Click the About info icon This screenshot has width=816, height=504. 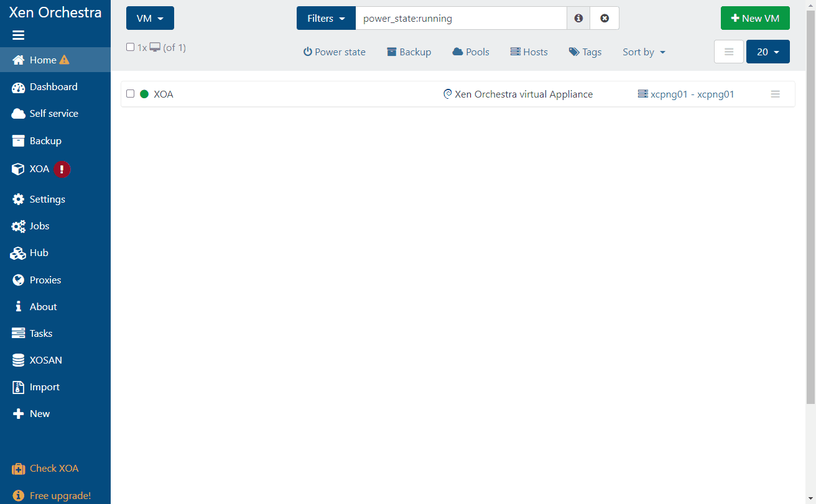pos(19,307)
